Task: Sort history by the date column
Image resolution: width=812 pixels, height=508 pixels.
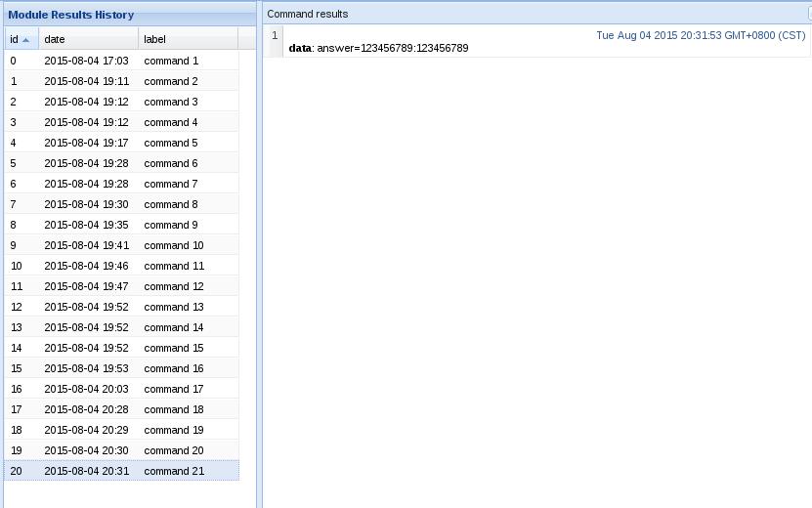Action: pyautogui.click(x=88, y=39)
